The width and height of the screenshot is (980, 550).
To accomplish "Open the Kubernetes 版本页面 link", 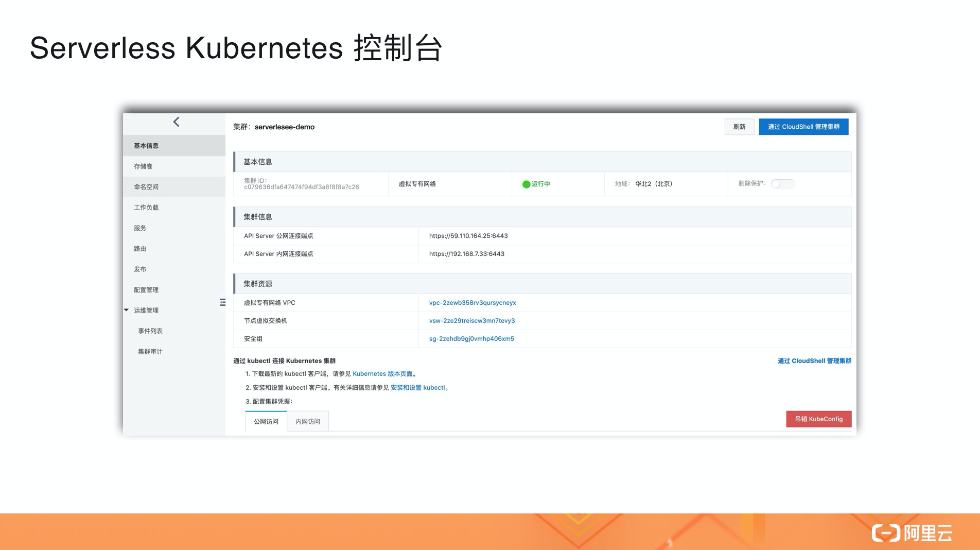I will pyautogui.click(x=382, y=374).
